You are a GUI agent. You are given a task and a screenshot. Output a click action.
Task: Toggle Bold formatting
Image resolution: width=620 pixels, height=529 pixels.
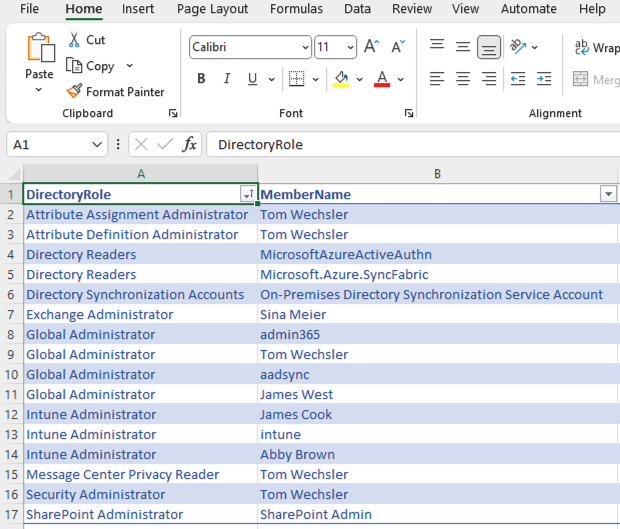pyautogui.click(x=201, y=79)
